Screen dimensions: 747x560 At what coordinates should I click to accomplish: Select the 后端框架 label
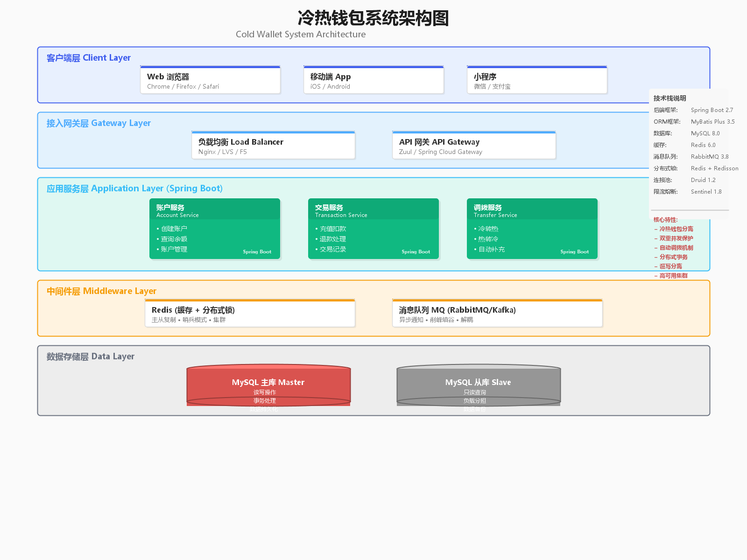point(665,110)
